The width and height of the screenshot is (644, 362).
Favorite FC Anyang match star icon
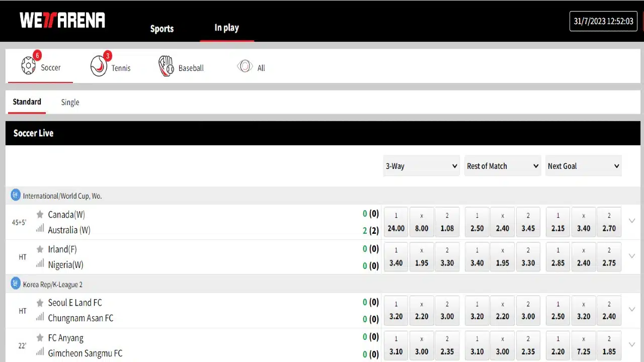tap(40, 338)
